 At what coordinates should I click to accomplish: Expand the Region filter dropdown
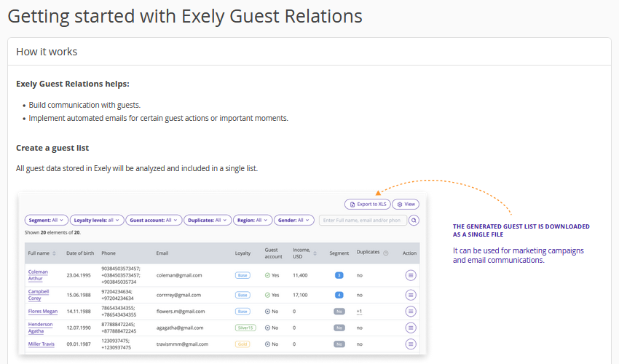coord(253,220)
